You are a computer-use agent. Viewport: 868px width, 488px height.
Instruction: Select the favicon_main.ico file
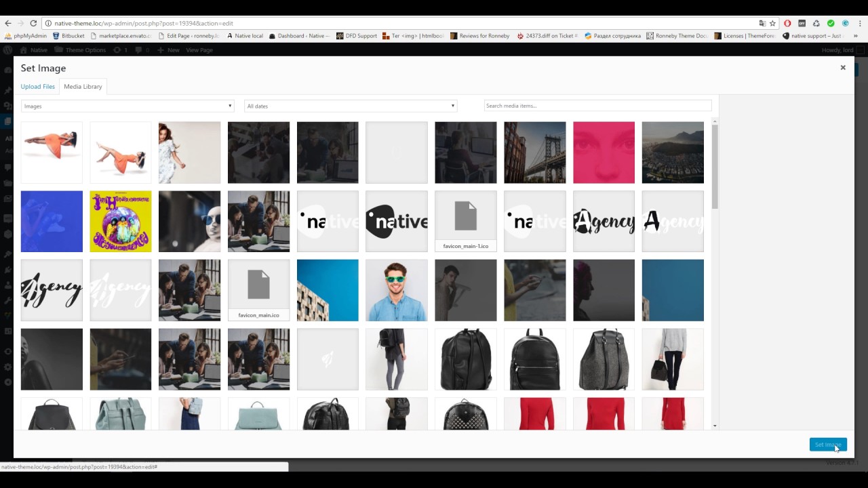pos(258,290)
